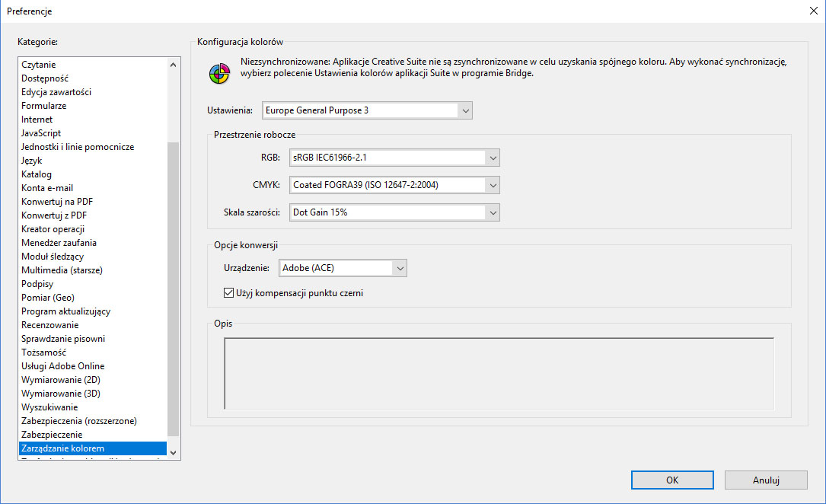Image resolution: width=826 pixels, height=504 pixels.
Task: Click inside the Opis description box
Action: coord(499,373)
